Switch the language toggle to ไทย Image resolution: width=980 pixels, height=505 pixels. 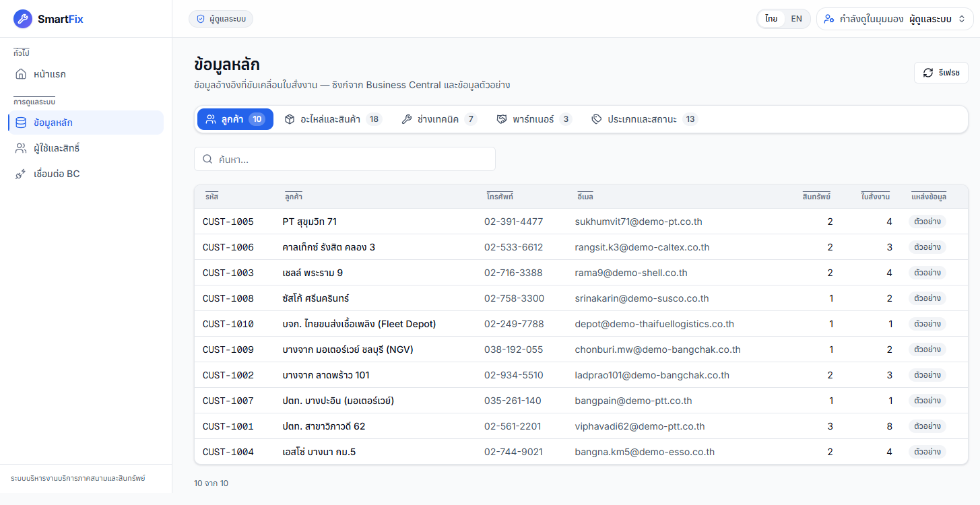point(771,19)
